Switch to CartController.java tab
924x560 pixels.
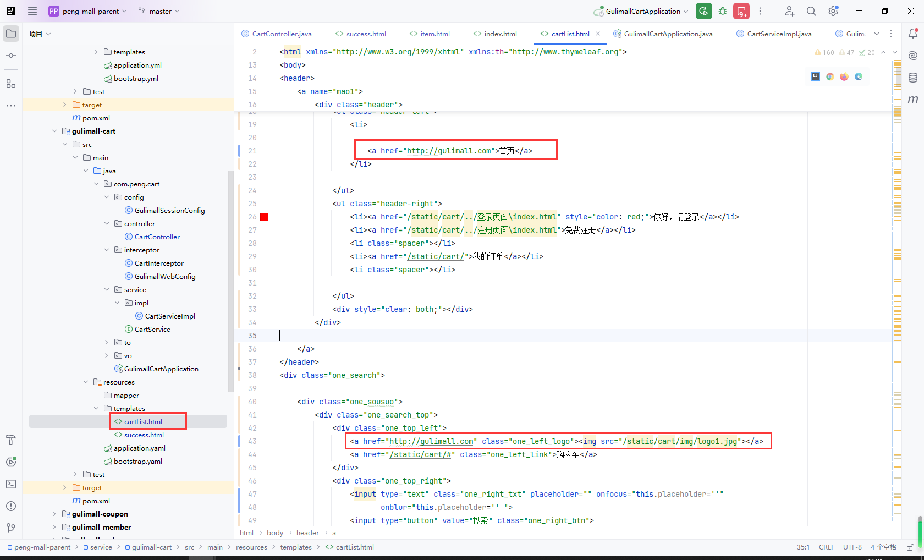click(x=277, y=34)
